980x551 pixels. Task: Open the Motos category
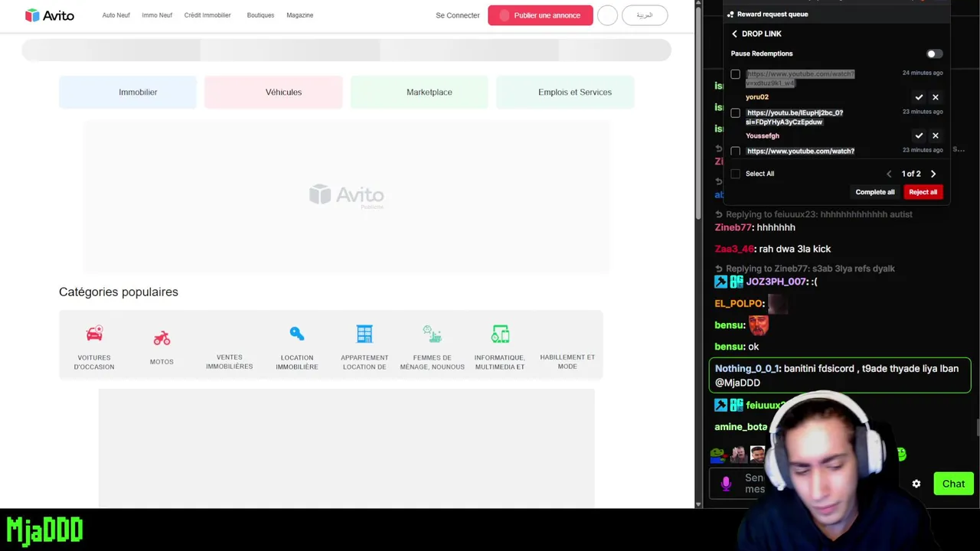[x=162, y=347]
